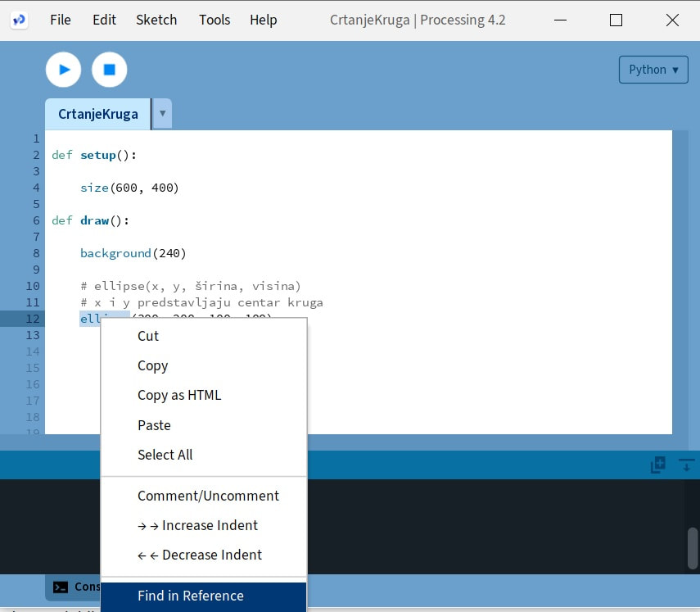Select the CrtanjeKruga tab
700x612 pixels.
pos(97,114)
